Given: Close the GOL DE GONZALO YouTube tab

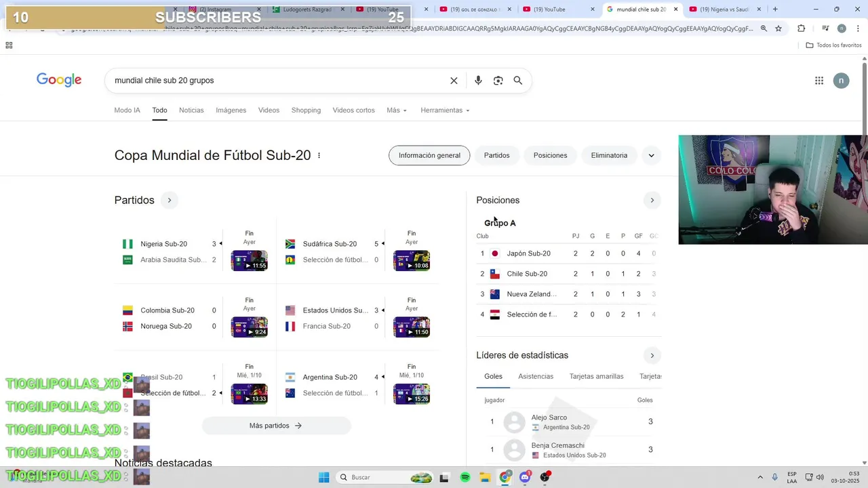Looking at the screenshot, I should (509, 9).
